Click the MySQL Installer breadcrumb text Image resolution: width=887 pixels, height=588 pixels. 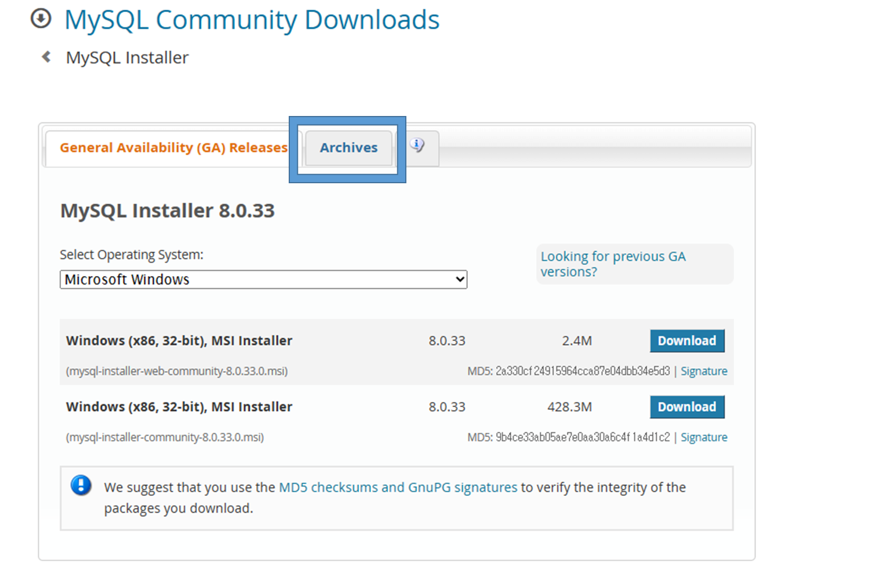click(x=127, y=57)
